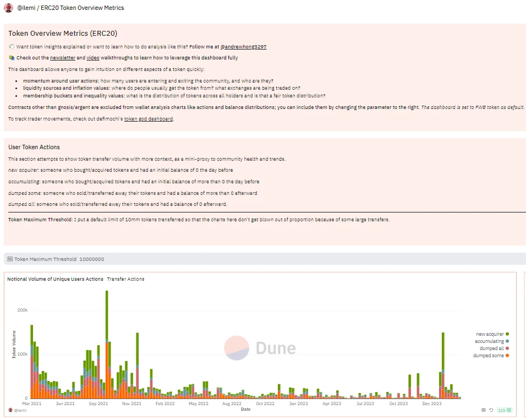Click the ERC20 Token Overview Metrics title
Image resolution: width=526 pixels, height=420 pixels.
82,8
